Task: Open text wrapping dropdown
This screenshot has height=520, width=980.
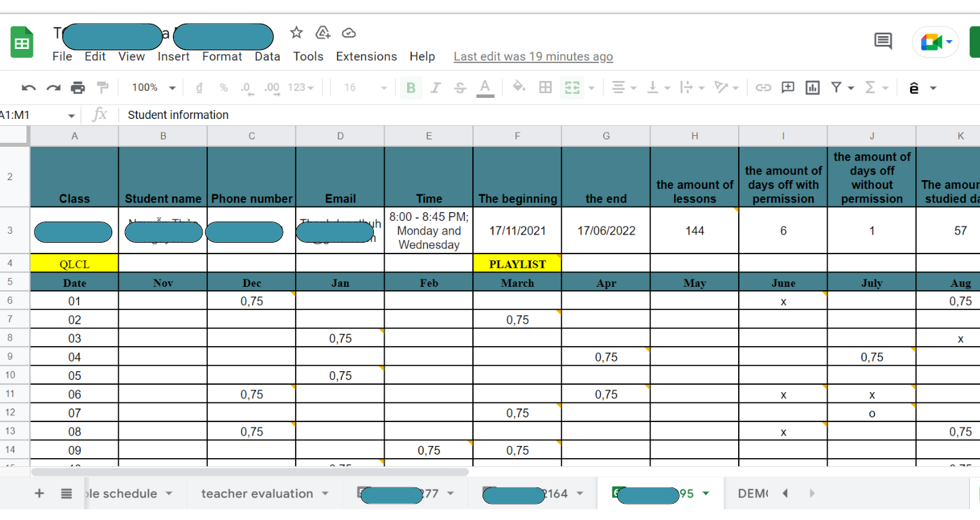Action: (x=691, y=88)
